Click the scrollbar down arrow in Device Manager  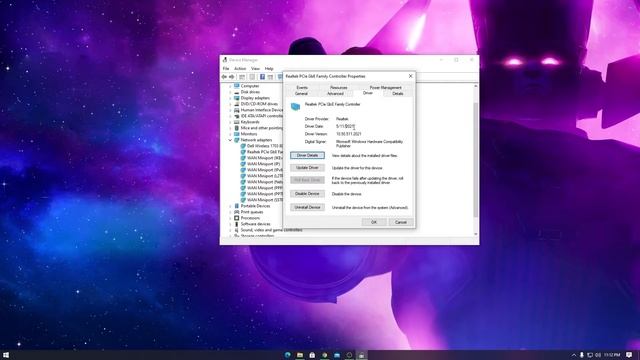point(476,234)
